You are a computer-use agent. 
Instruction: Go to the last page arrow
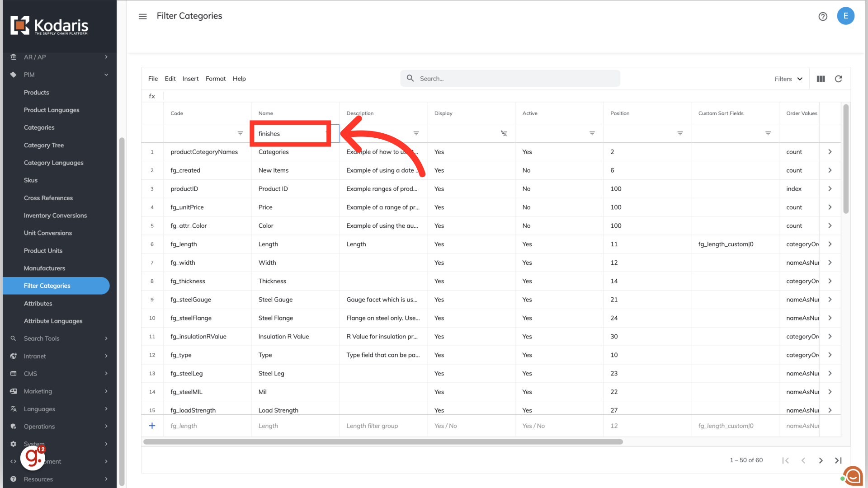838,460
